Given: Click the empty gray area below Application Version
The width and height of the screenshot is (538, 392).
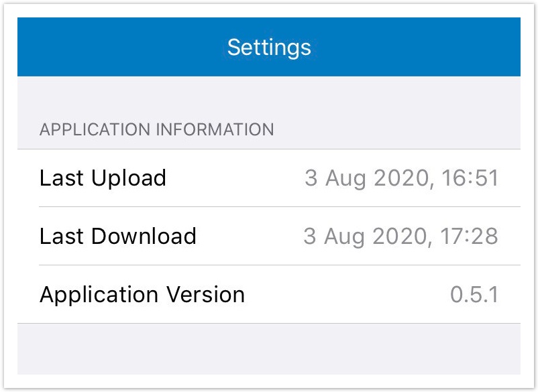Looking at the screenshot, I should pos(268,348).
